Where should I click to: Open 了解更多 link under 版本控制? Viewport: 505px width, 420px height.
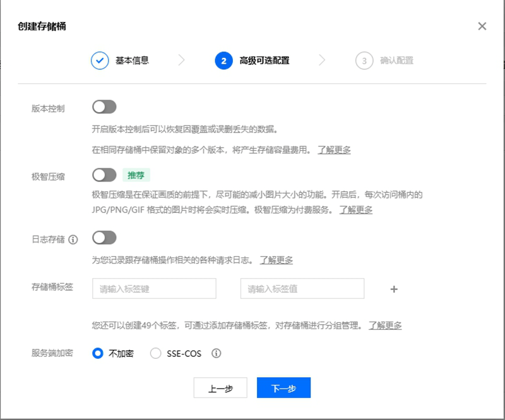click(334, 150)
